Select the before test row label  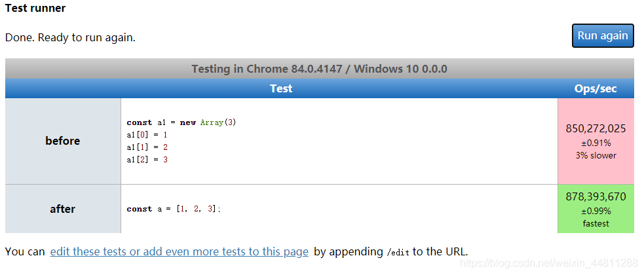click(x=63, y=141)
